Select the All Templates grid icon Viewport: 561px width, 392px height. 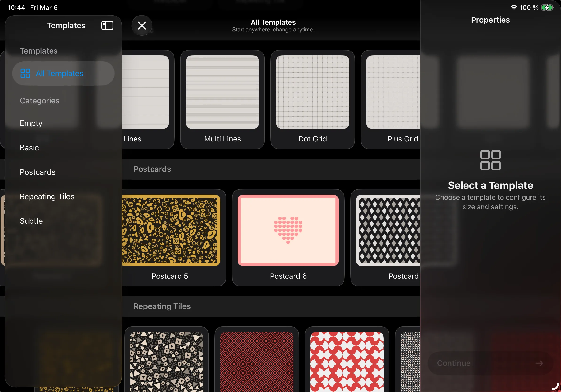[25, 73]
